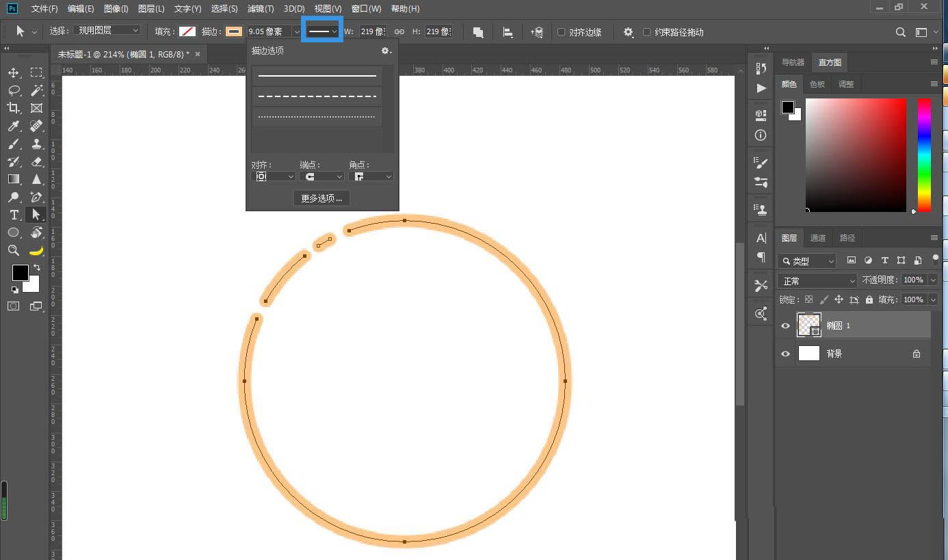
Task: Select the Pen tool
Action: (x=36, y=197)
